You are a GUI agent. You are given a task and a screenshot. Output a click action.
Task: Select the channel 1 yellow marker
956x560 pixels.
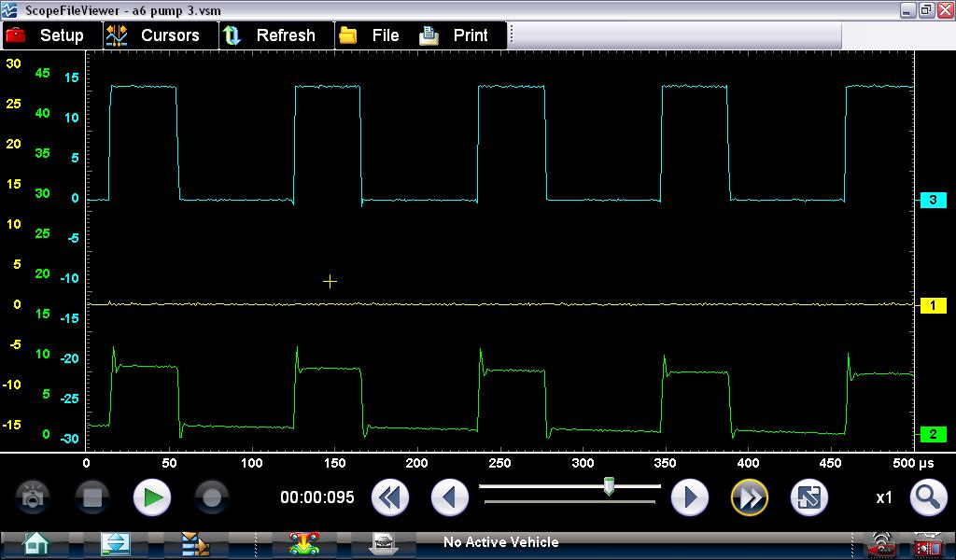pyautogui.click(x=933, y=305)
